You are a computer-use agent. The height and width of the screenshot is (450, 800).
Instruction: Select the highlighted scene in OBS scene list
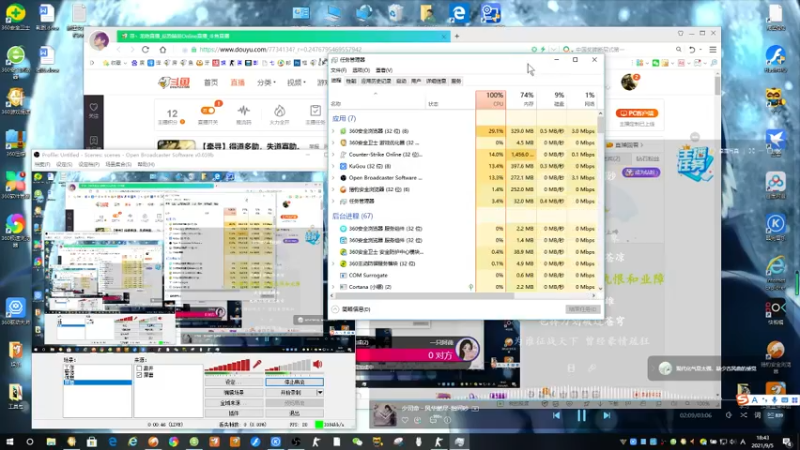[x=97, y=382]
